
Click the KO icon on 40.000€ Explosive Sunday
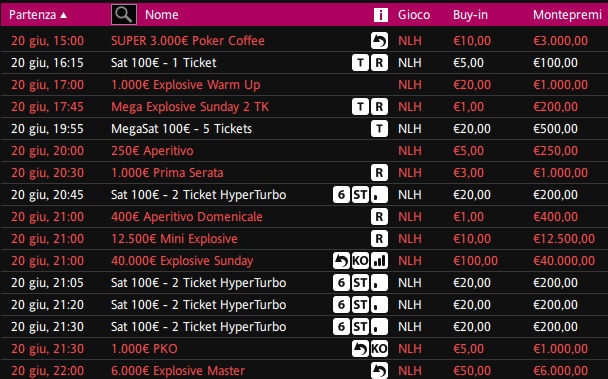tap(360, 261)
